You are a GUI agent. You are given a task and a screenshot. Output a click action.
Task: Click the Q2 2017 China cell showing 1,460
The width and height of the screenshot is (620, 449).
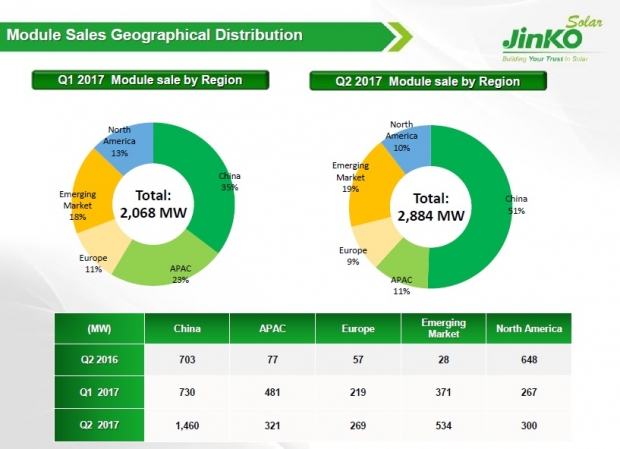pyautogui.click(x=187, y=423)
